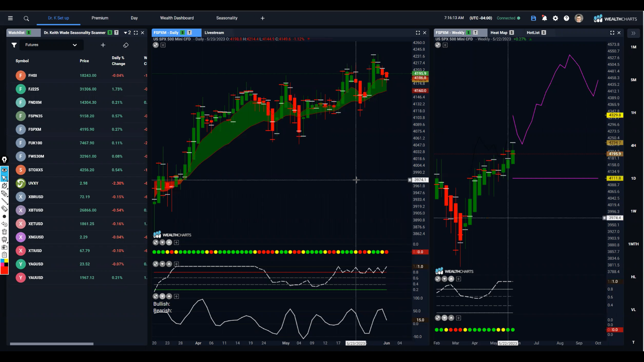Click the watchlist horizontal scrollbar
This screenshot has height=362, width=644.
pos(52,344)
